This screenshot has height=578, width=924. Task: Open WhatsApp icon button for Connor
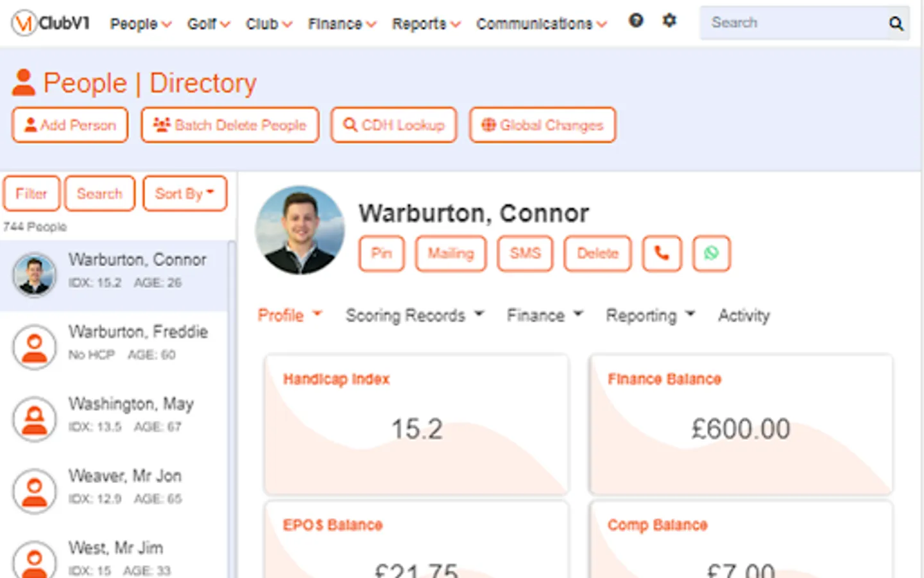coord(711,254)
